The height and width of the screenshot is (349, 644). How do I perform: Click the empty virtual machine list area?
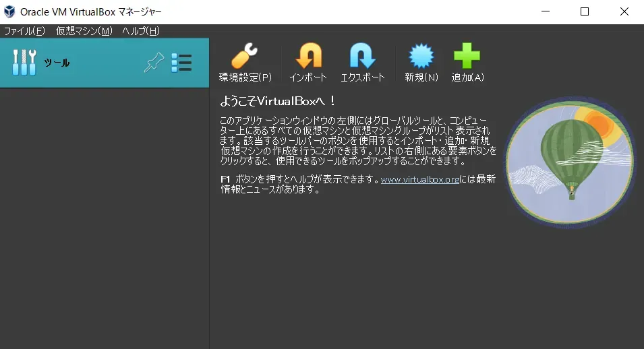(105, 216)
